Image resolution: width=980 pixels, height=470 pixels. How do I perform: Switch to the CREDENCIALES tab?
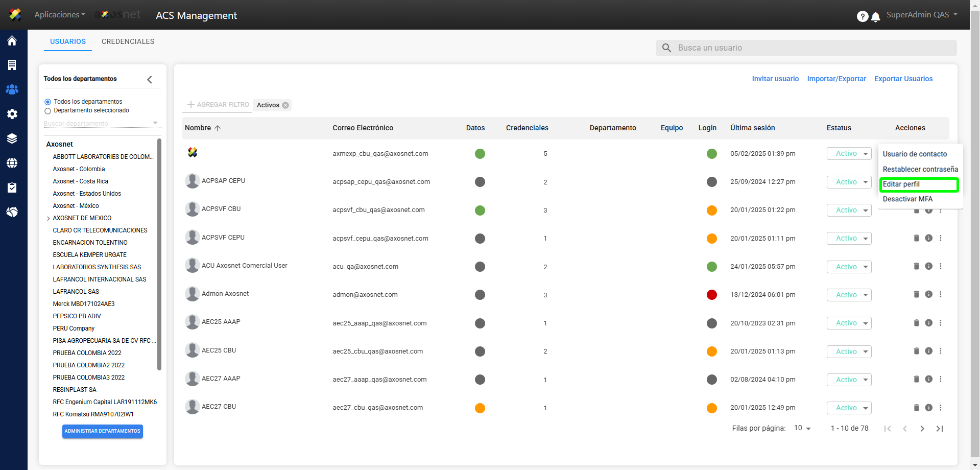pos(128,41)
